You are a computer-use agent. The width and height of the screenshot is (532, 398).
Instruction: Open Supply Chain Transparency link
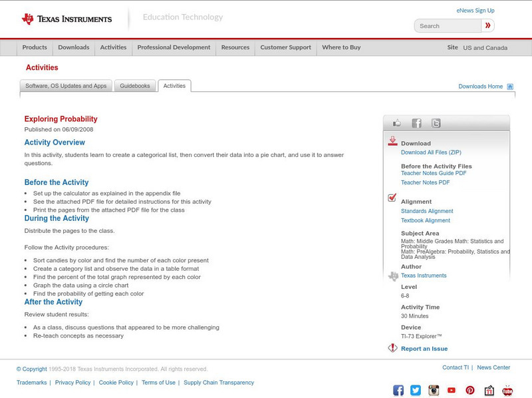point(219,383)
